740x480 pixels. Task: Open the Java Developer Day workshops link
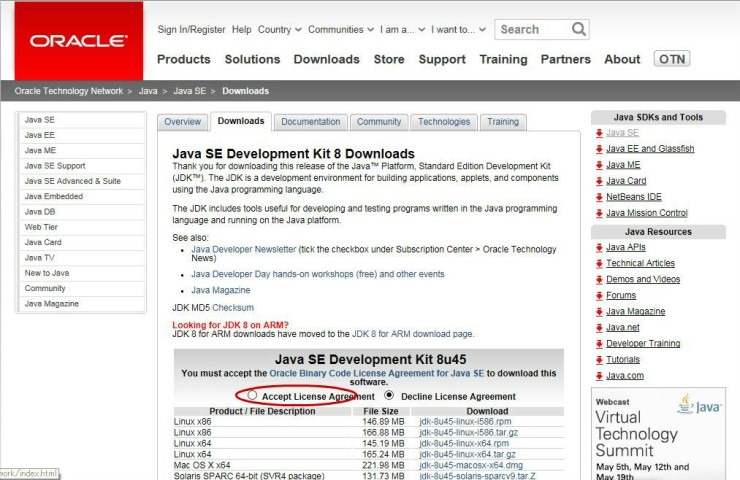(318, 274)
